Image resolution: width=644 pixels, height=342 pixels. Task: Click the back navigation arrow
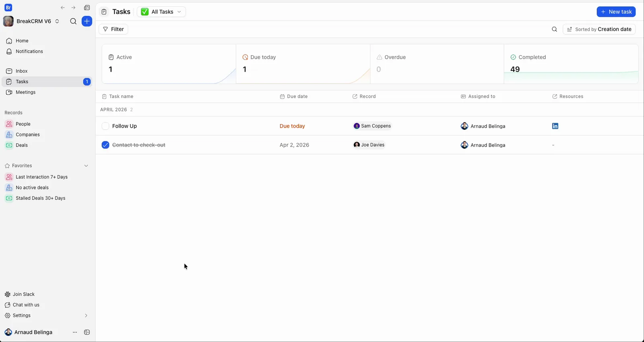click(63, 8)
